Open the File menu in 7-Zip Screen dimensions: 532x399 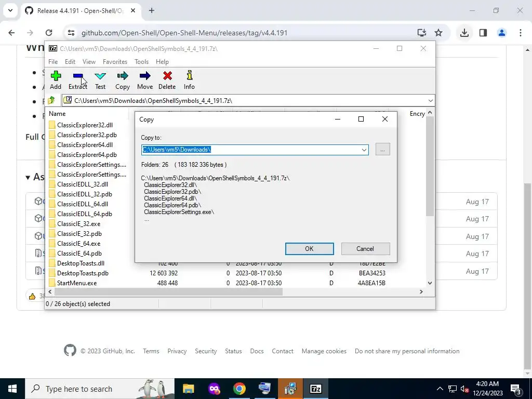pos(53,62)
